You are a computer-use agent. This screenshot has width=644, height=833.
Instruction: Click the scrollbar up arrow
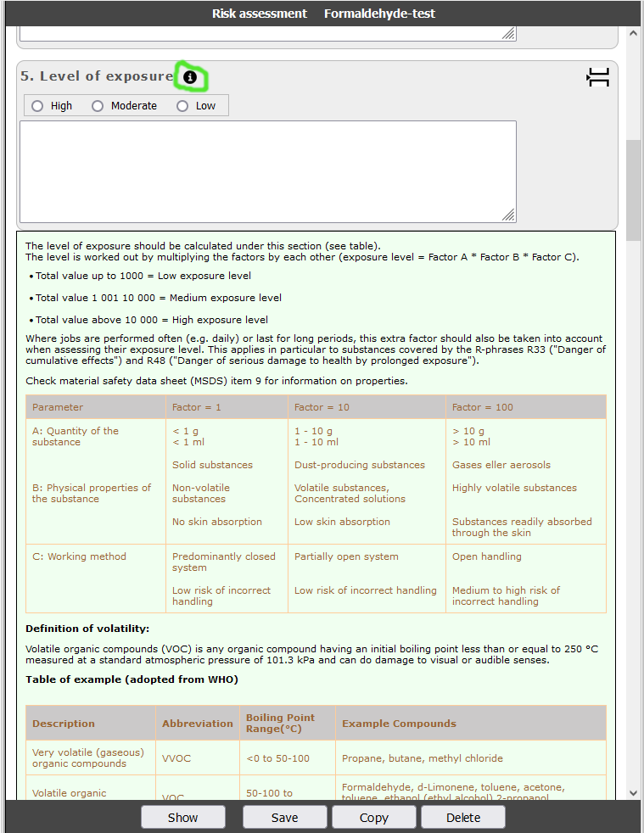click(x=633, y=33)
